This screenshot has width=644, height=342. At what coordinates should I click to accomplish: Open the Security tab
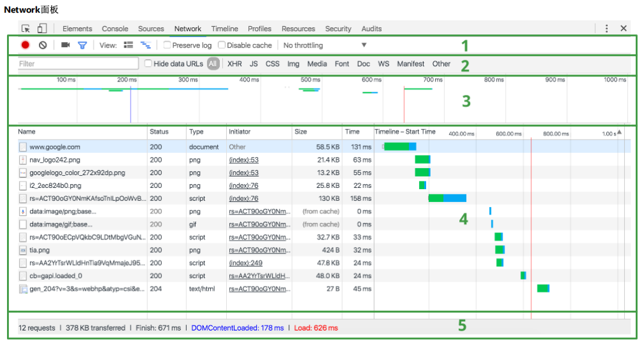tap(338, 29)
